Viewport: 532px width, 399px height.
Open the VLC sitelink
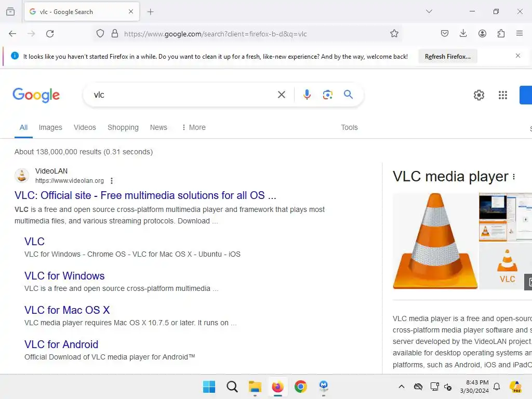click(35, 241)
